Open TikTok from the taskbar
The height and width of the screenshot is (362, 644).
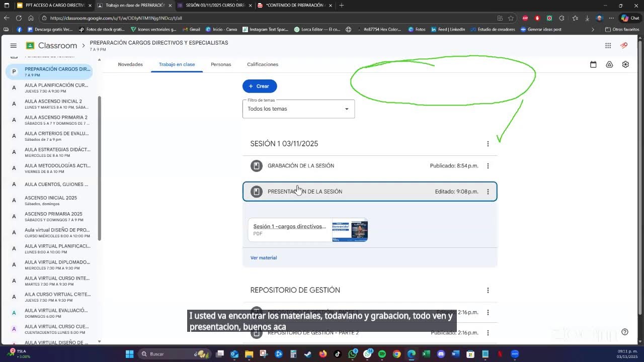click(x=338, y=354)
